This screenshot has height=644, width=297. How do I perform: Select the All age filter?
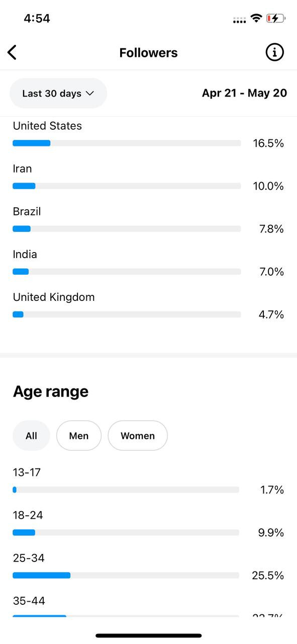(31, 436)
